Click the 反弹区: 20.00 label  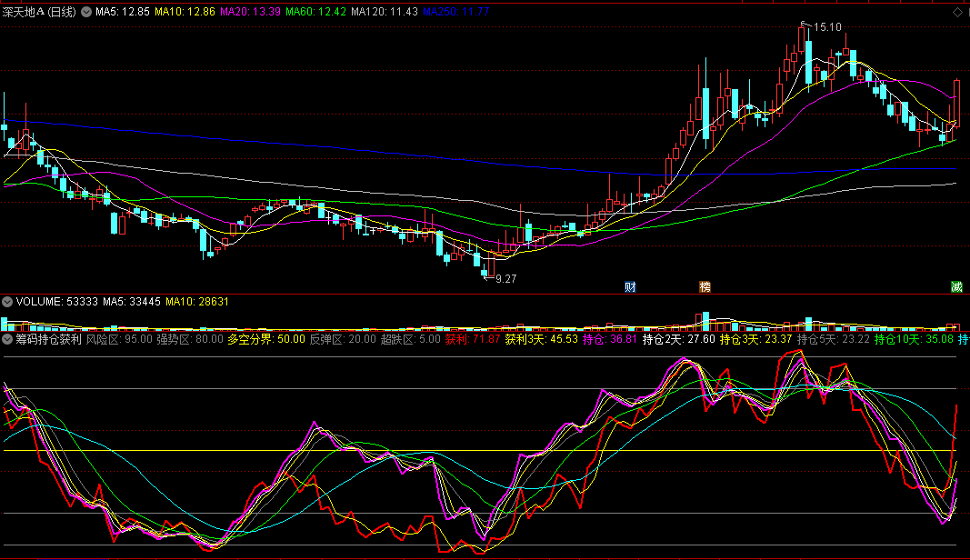tap(343, 339)
